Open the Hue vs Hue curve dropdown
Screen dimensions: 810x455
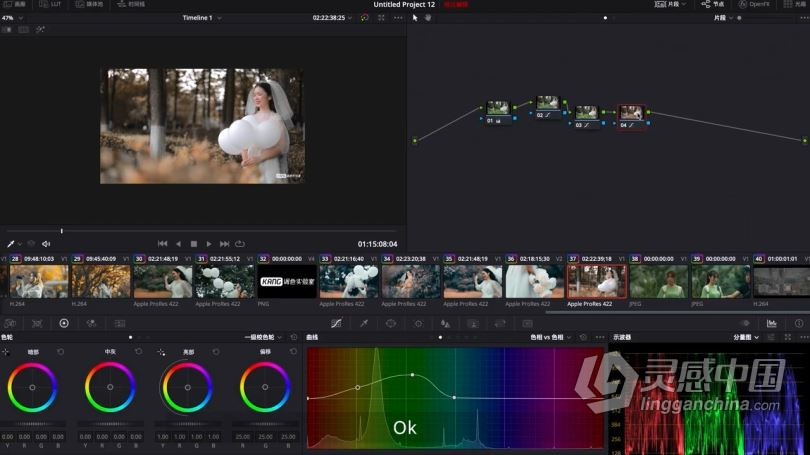551,337
